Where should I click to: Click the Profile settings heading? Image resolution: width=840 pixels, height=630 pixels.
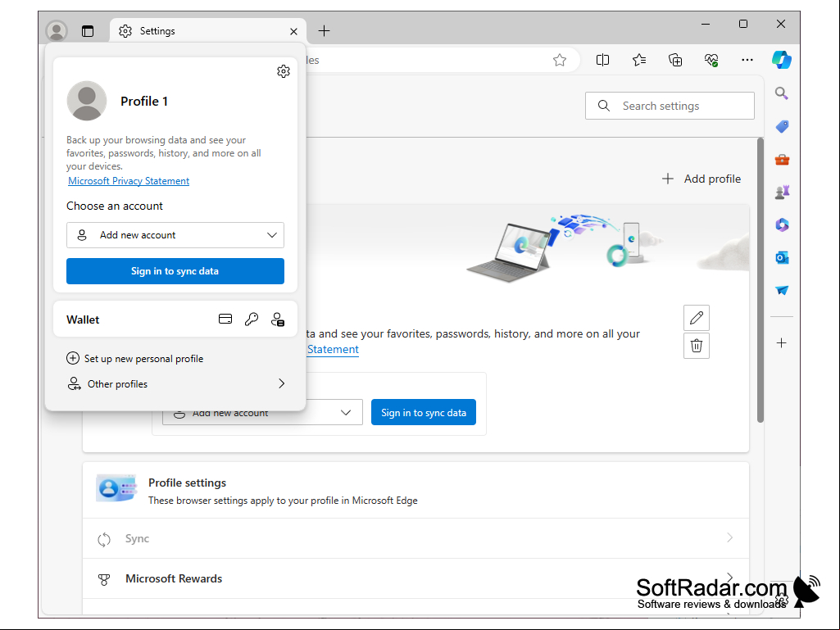tap(188, 483)
